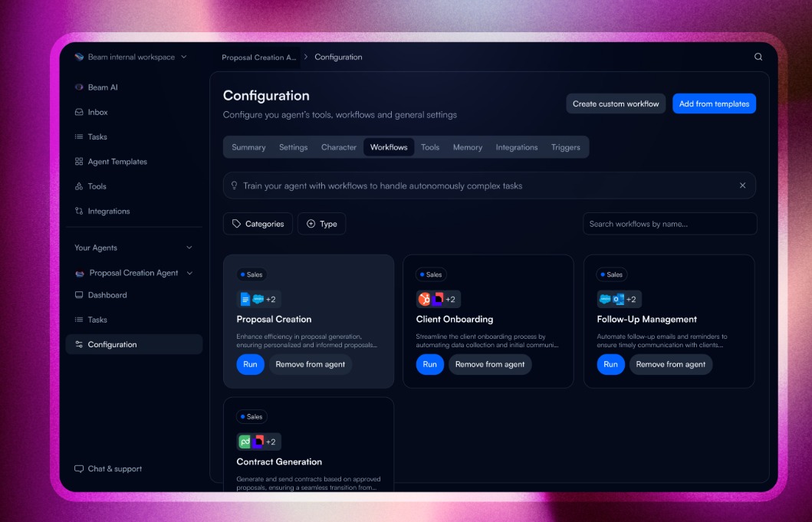Open Beam AI from the sidebar

[103, 87]
